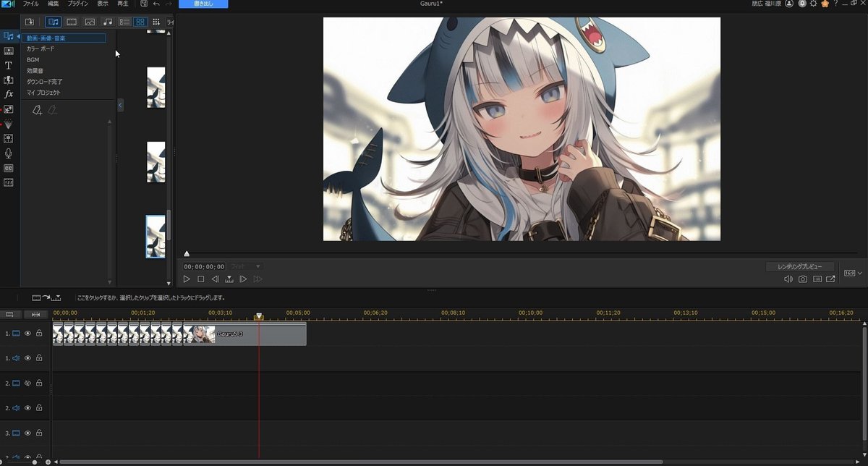This screenshot has width=868, height=466.
Task: Open the 16:9 aspect ratio dropdown
Action: coord(853,273)
